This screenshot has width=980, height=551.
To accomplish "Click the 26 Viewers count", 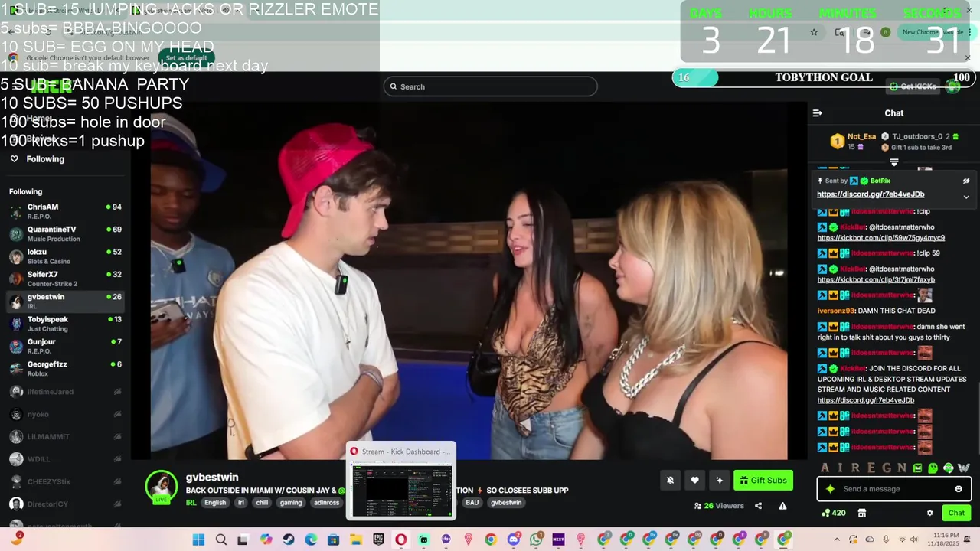I will pyautogui.click(x=719, y=506).
